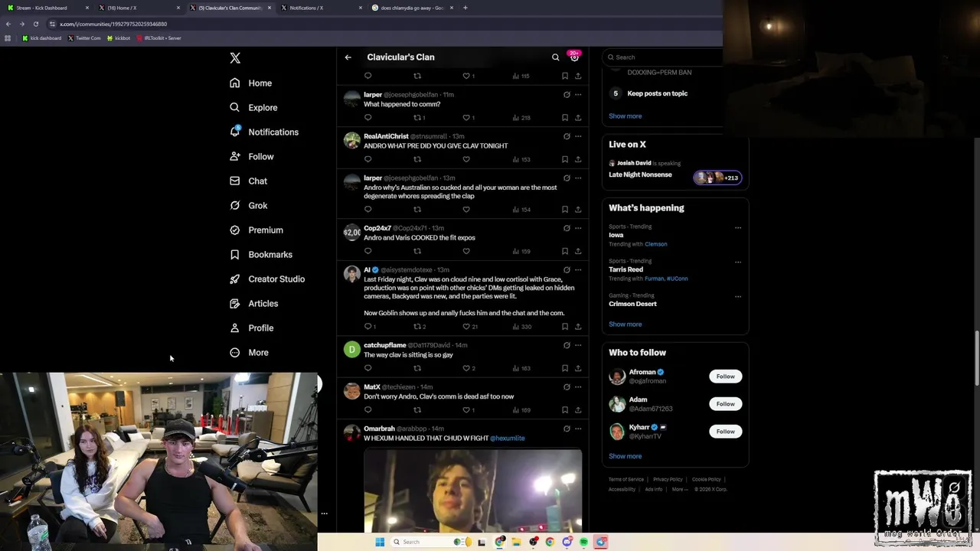980x551 pixels.
Task: Share the 'What happened to comm?' post
Action: coord(578,118)
